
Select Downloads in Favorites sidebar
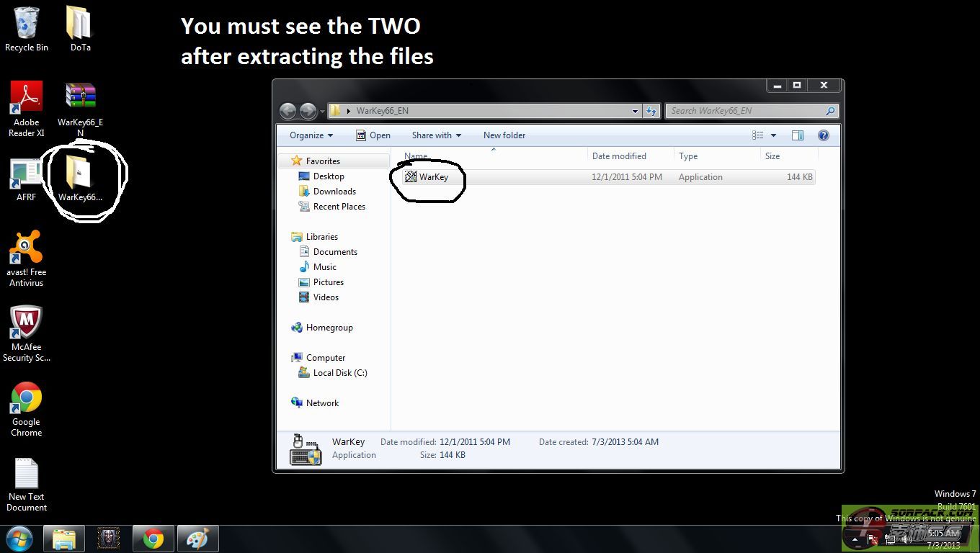tap(334, 192)
